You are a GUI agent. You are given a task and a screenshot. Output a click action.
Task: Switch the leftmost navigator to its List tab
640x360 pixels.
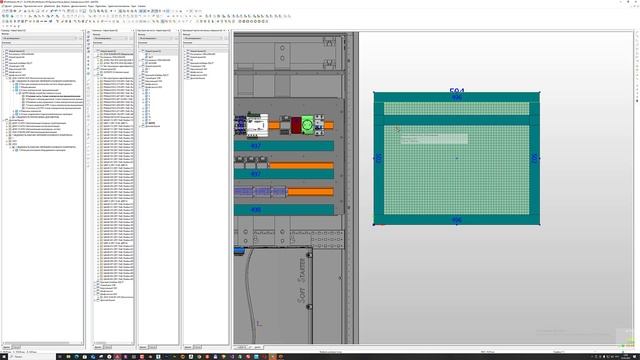16,347
